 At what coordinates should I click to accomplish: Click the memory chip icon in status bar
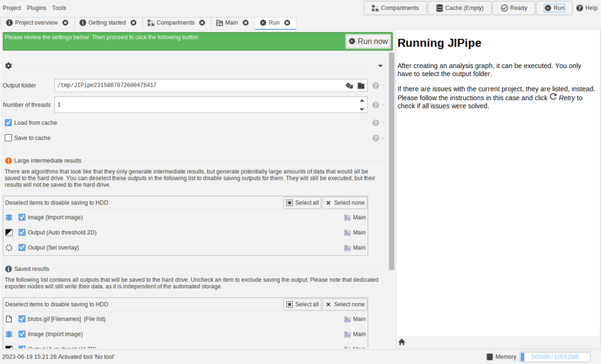tap(489, 356)
